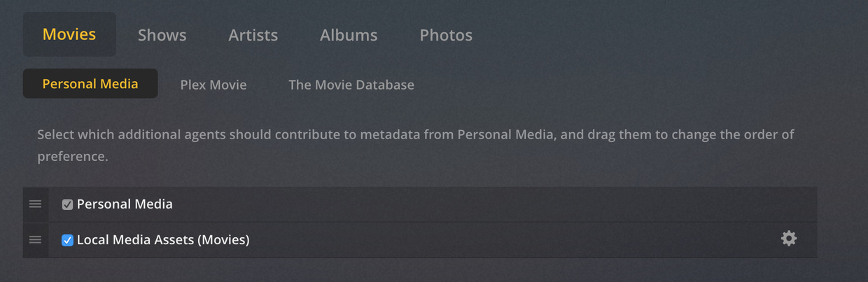Click the Local Media Assets (Movies) label

163,240
